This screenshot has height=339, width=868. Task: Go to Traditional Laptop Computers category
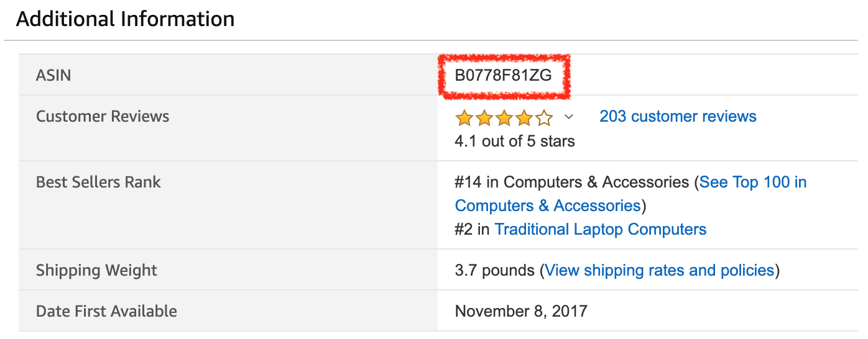pyautogui.click(x=601, y=229)
